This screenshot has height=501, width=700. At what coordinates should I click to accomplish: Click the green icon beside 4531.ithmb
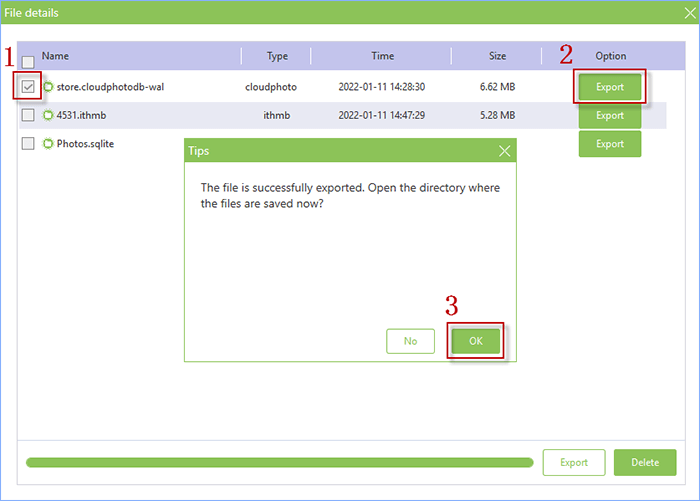(x=48, y=115)
